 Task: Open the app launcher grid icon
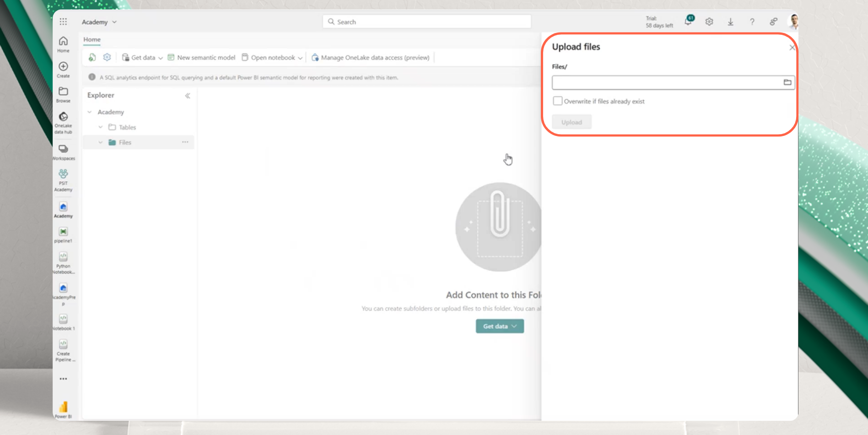[63, 22]
